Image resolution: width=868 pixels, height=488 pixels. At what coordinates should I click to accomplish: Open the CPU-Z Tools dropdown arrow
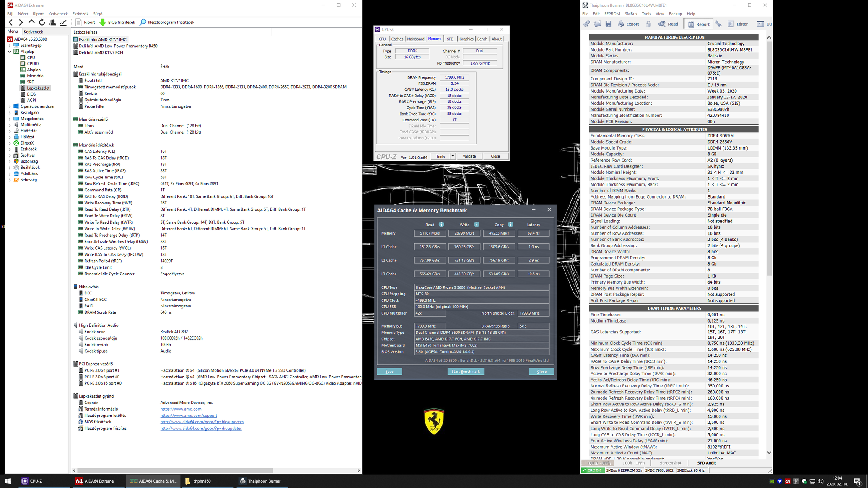coord(453,156)
